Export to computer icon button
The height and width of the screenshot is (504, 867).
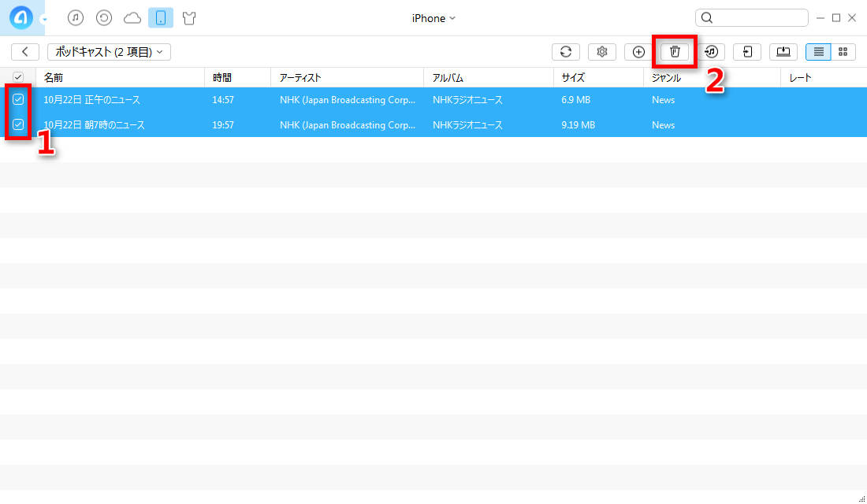pyautogui.click(x=783, y=51)
